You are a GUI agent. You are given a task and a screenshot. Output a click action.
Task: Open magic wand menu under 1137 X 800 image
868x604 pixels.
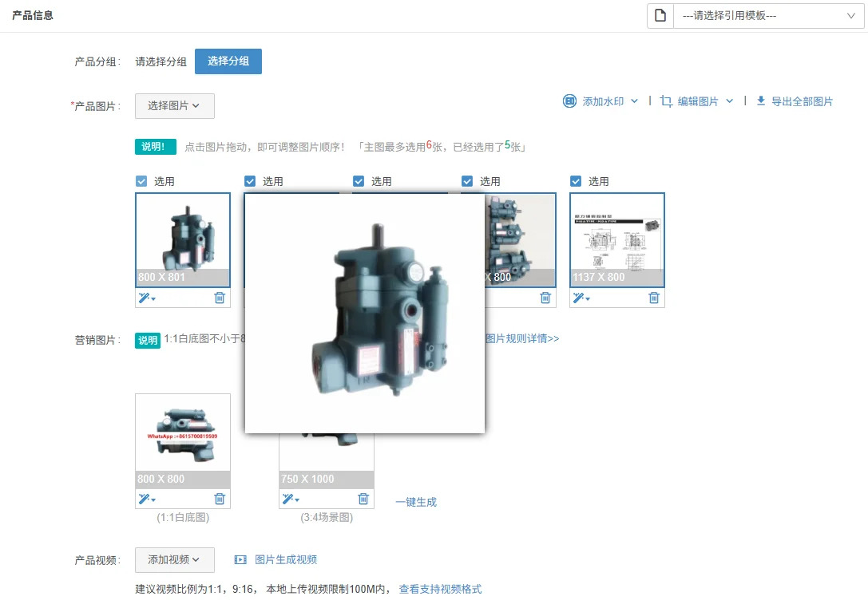click(x=581, y=298)
